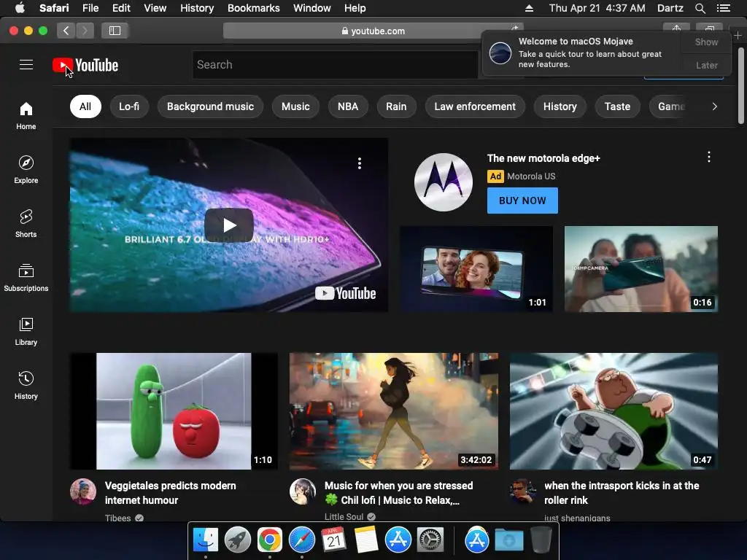747x560 pixels.
Task: Open Calendar from the Dock
Action: [334, 540]
